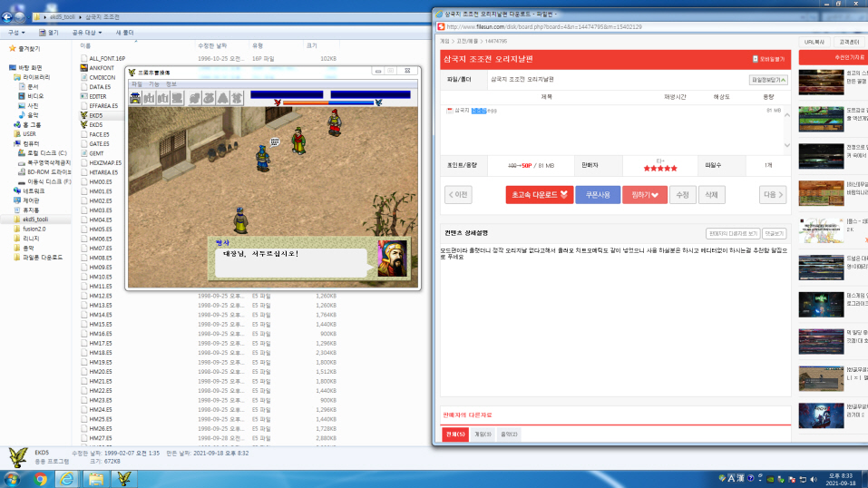Click the red-blue balance bar in game
The height and width of the screenshot is (488, 868).
(328, 103)
